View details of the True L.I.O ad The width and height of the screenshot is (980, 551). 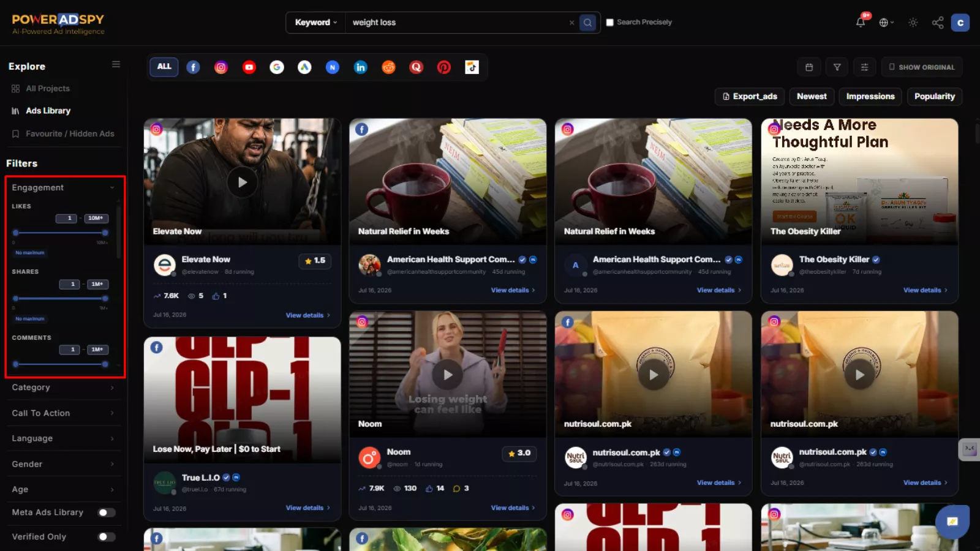(x=307, y=508)
